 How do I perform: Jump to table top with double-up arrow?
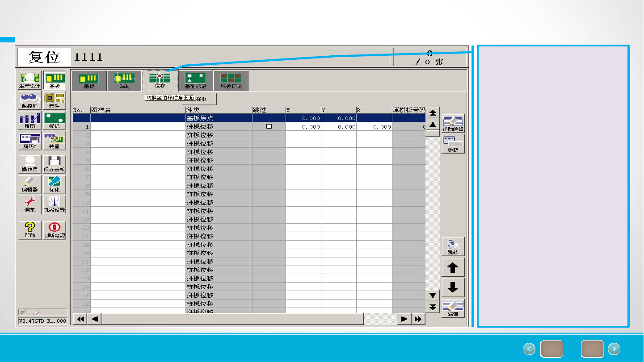pyautogui.click(x=433, y=113)
